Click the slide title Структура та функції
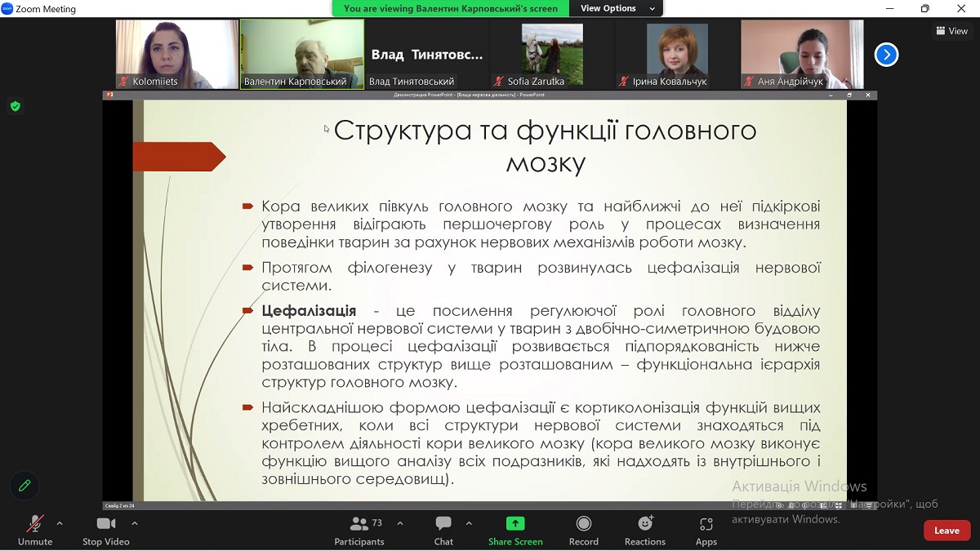The height and width of the screenshot is (551, 980). (545, 146)
